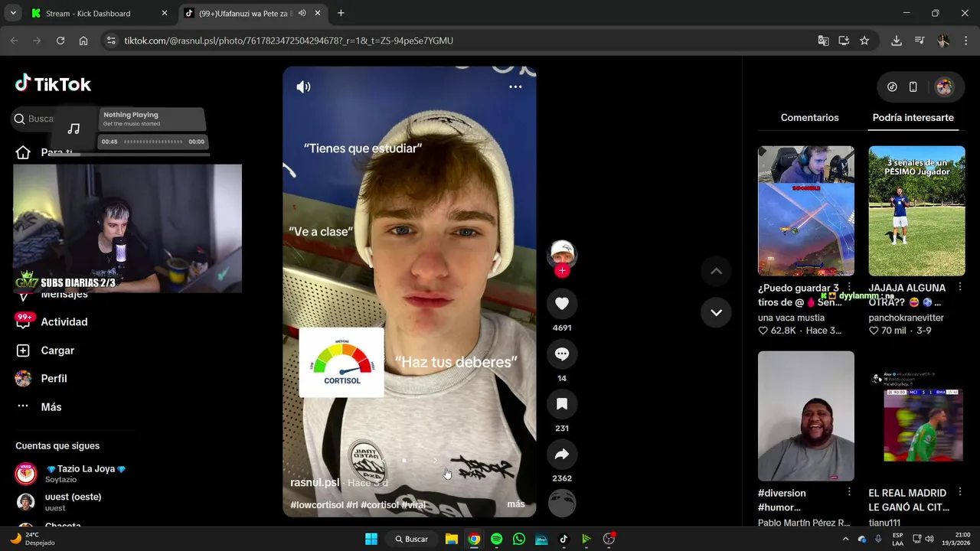
Task: Follow rasnul.psl with the red plus badge
Action: coord(562,271)
